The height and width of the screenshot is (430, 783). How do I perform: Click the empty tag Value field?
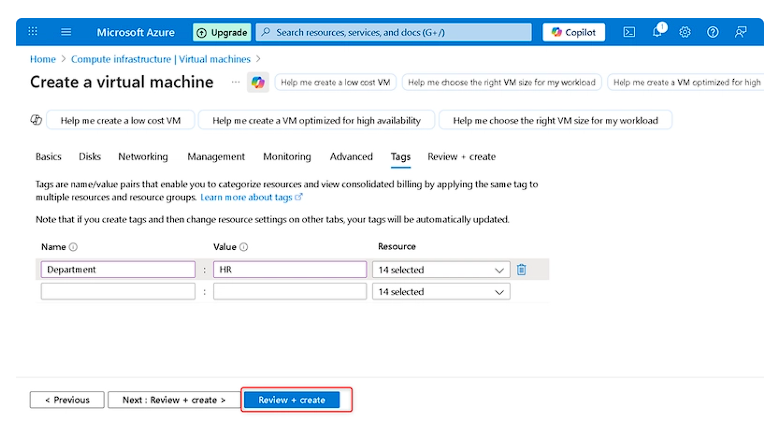coord(290,292)
